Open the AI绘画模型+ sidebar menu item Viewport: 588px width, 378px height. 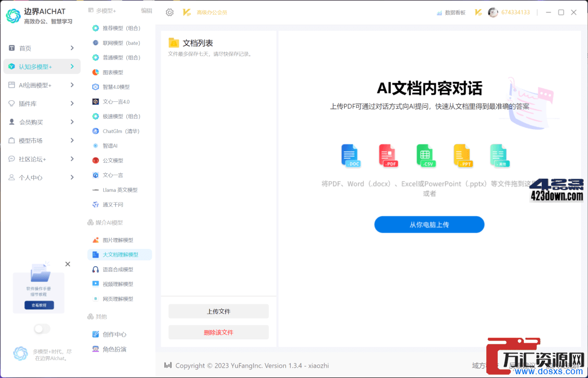click(41, 85)
